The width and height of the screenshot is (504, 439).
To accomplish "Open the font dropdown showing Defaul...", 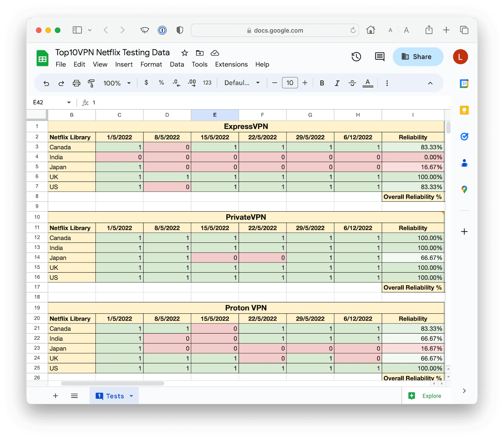I will [x=242, y=83].
